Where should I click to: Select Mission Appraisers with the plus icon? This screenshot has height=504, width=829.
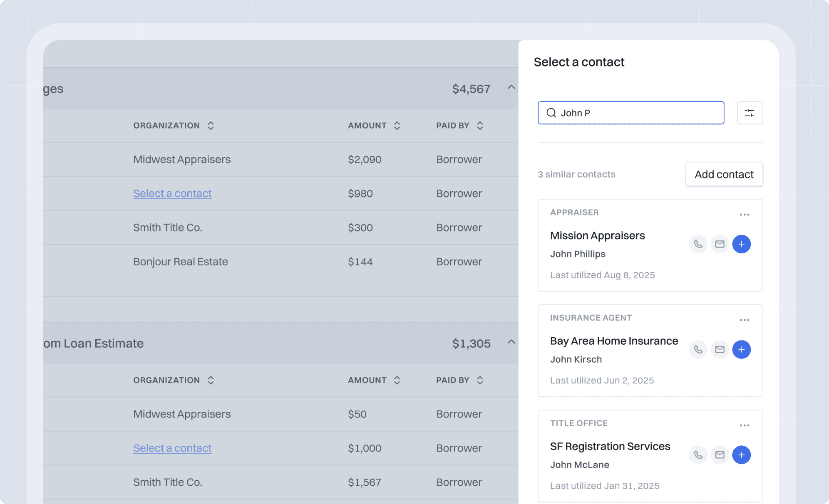tap(741, 244)
